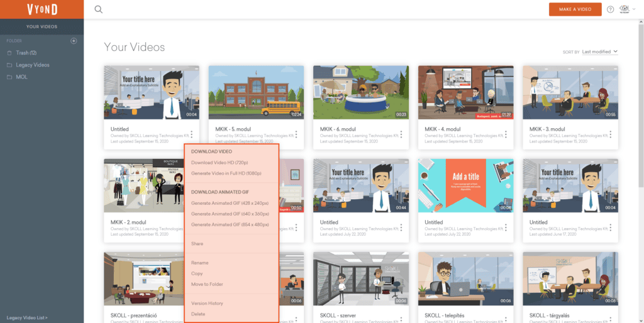
Task: Open options for Untitled updated June 17
Action: pyautogui.click(x=610, y=227)
